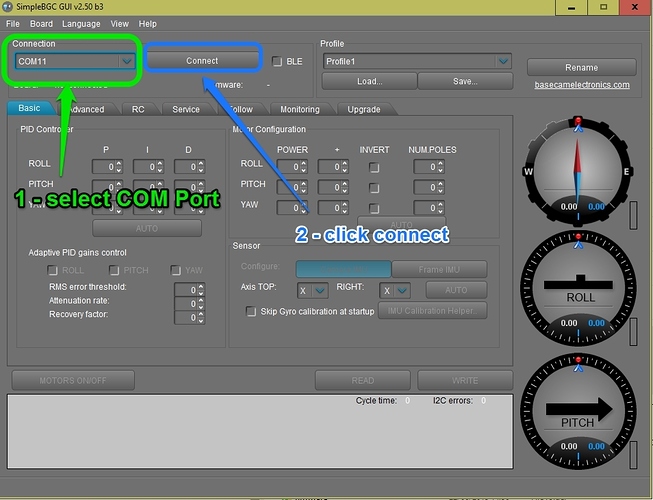This screenshot has height=500, width=653.
Task: Switch to the Upgrade tab
Action: [364, 109]
